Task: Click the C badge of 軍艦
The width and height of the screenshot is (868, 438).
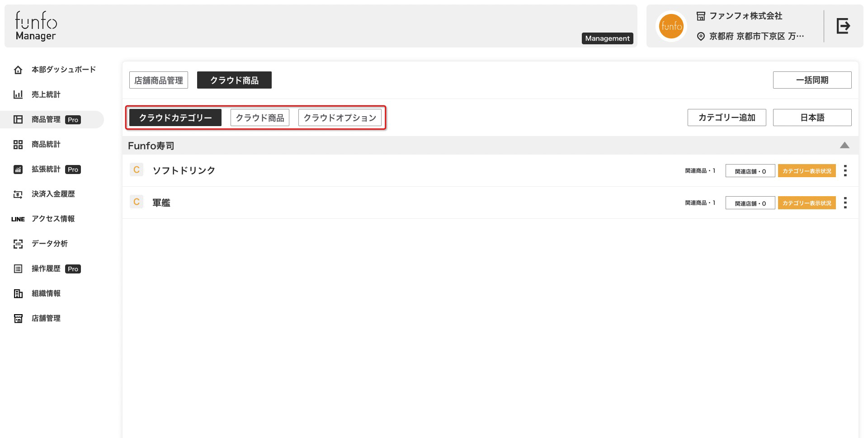Action: [x=137, y=202]
